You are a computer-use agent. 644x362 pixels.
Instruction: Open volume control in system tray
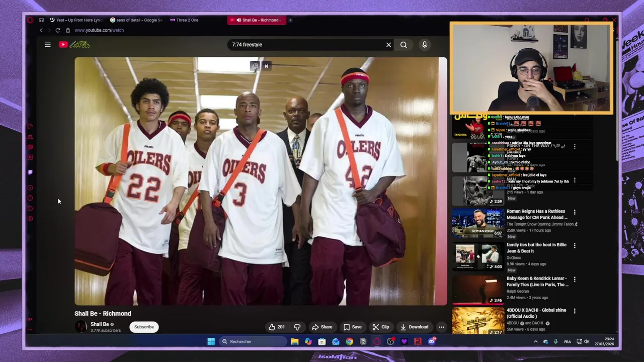coord(586,342)
